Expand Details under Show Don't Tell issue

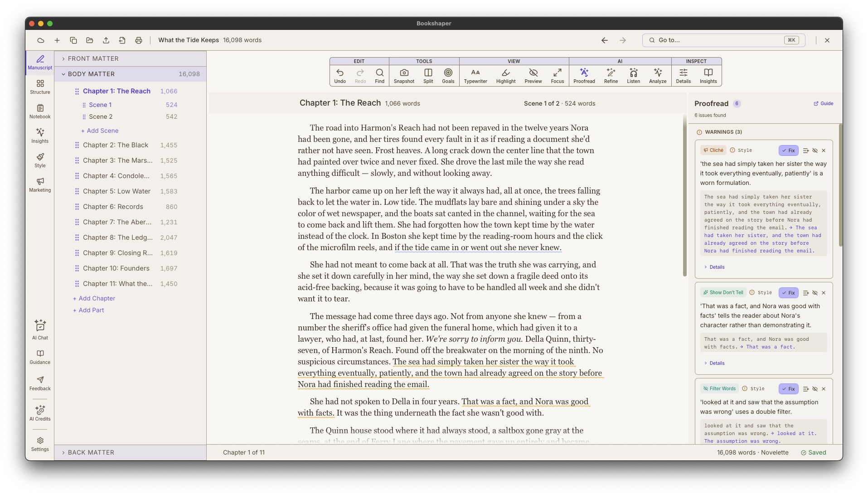click(x=714, y=363)
